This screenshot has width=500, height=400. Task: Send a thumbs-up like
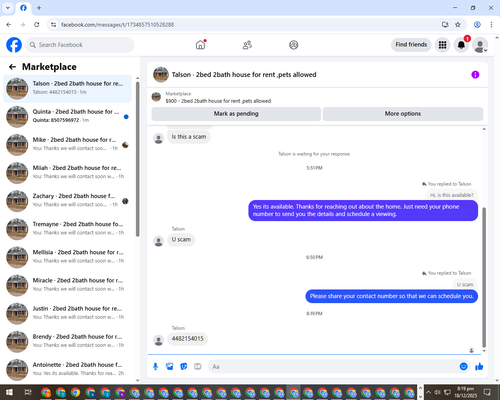pyautogui.click(x=479, y=367)
